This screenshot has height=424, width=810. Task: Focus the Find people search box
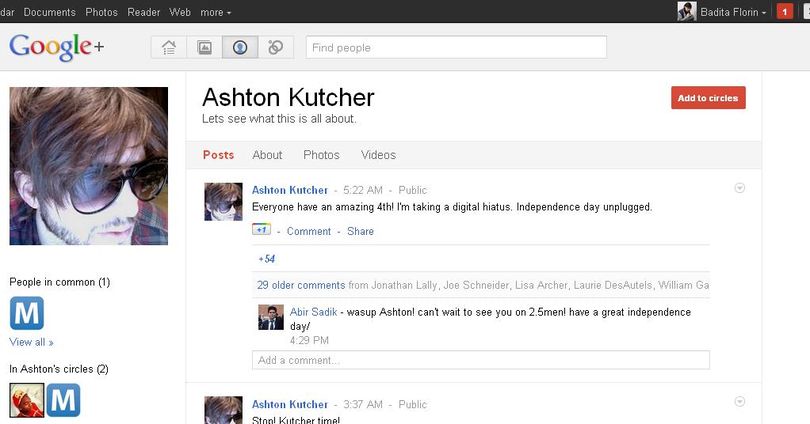click(456, 48)
